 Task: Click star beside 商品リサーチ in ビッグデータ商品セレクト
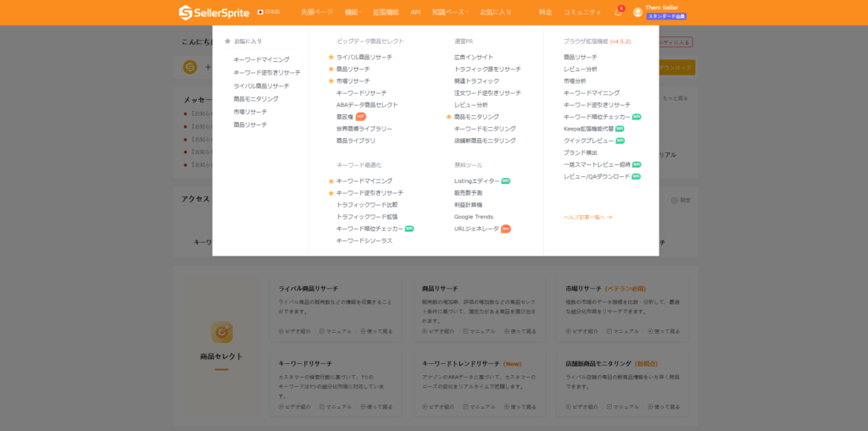click(331, 69)
